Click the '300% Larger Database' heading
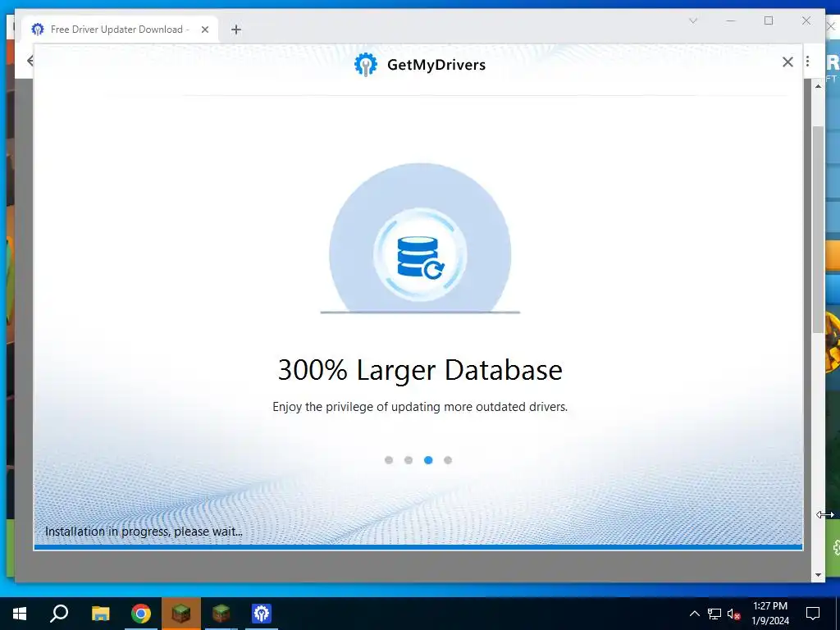Image resolution: width=840 pixels, height=630 pixels. 420,370
